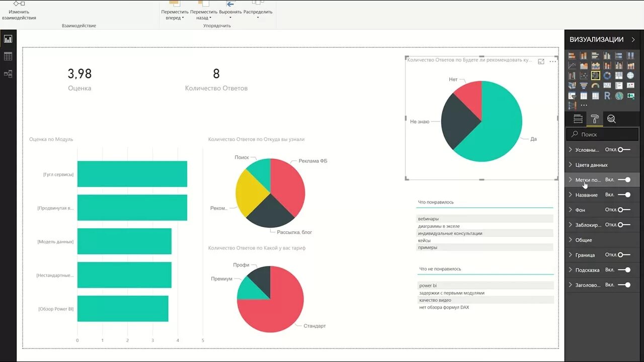This screenshot has height=362, width=644.
Task: Switch to Report view in left sidebar
Action: 8,39
